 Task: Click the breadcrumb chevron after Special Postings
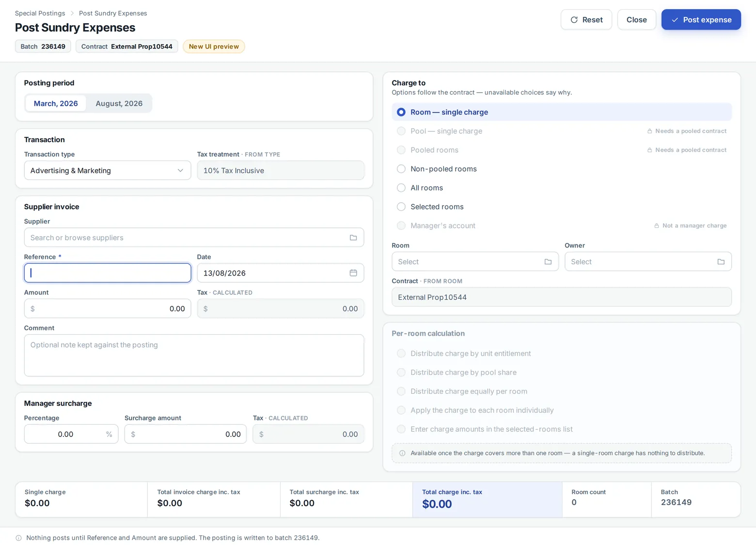point(72,14)
